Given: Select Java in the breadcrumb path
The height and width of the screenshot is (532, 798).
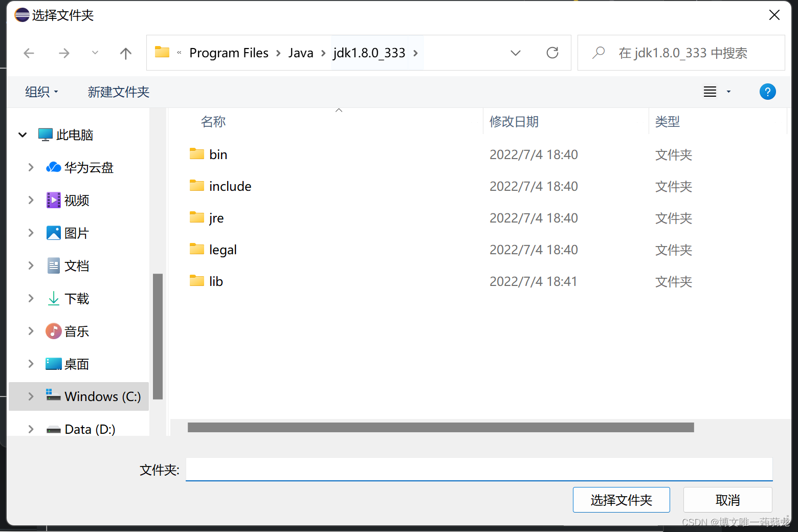Looking at the screenshot, I should pos(301,53).
